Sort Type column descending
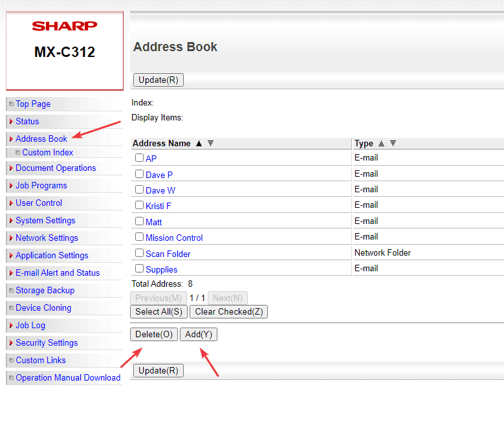Image resolution: width=504 pixels, height=424 pixels. pos(393,144)
